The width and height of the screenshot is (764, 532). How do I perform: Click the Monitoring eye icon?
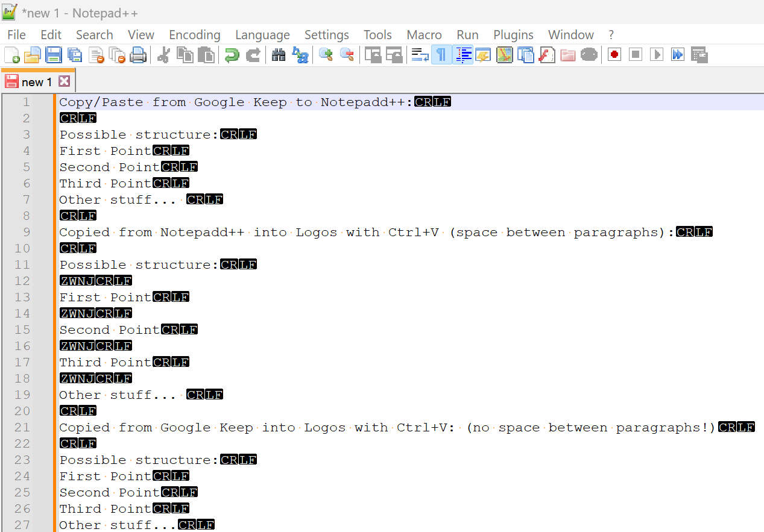tap(589, 55)
